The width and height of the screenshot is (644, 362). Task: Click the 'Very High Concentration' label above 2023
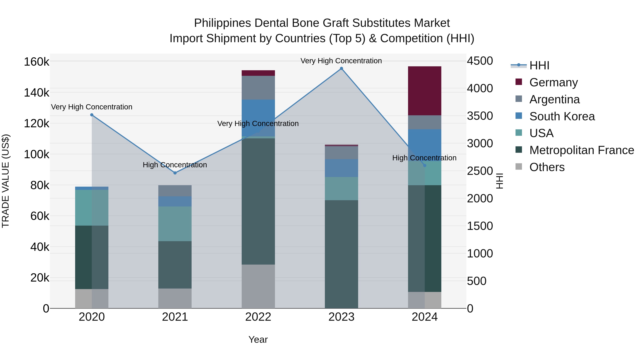[341, 61]
